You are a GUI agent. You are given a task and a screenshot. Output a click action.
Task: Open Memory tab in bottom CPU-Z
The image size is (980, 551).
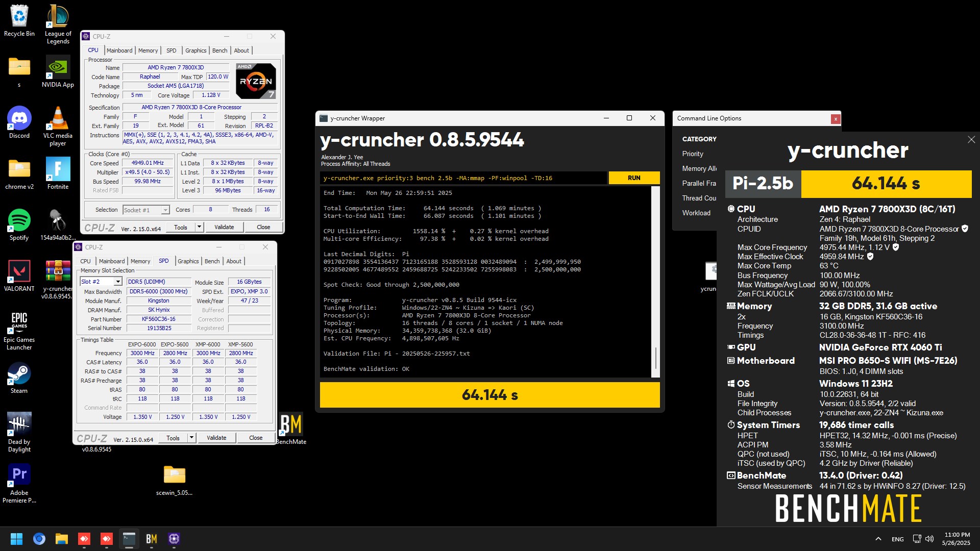(140, 261)
